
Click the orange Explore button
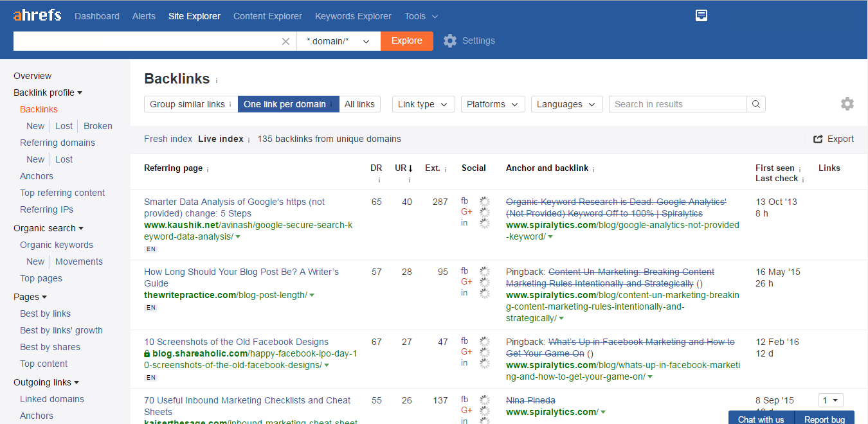tap(407, 41)
